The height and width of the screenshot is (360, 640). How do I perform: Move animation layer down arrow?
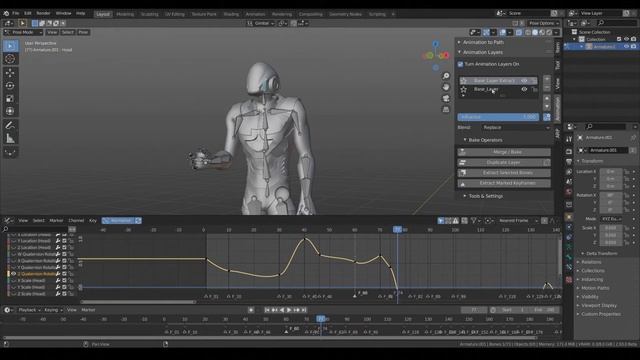tap(547, 107)
